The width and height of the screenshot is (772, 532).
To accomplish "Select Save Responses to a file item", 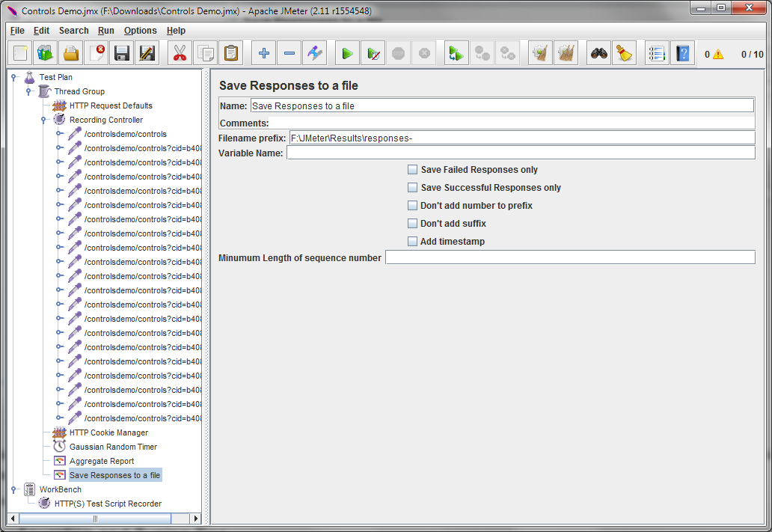I will coord(114,475).
